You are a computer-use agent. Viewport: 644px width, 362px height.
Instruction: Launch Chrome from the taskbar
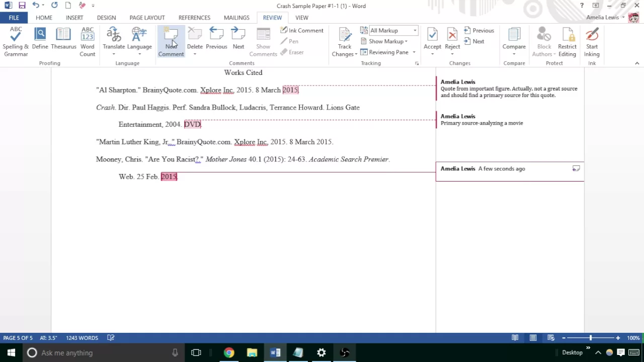pos(229,352)
